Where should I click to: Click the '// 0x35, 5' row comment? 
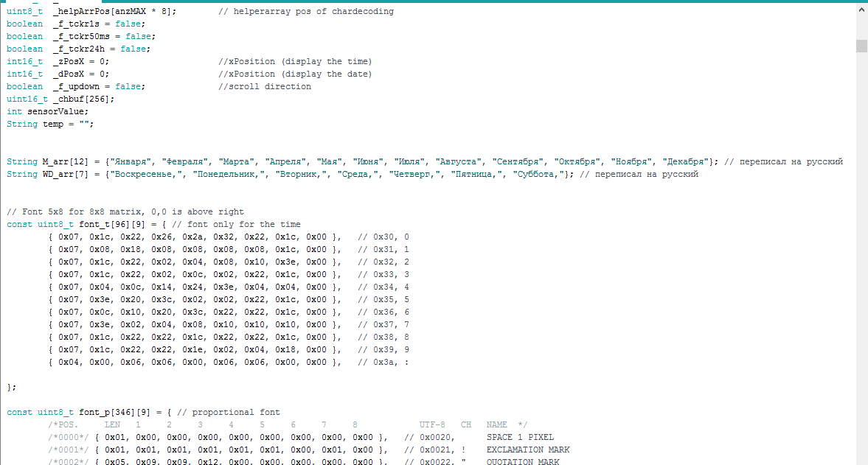pos(383,300)
